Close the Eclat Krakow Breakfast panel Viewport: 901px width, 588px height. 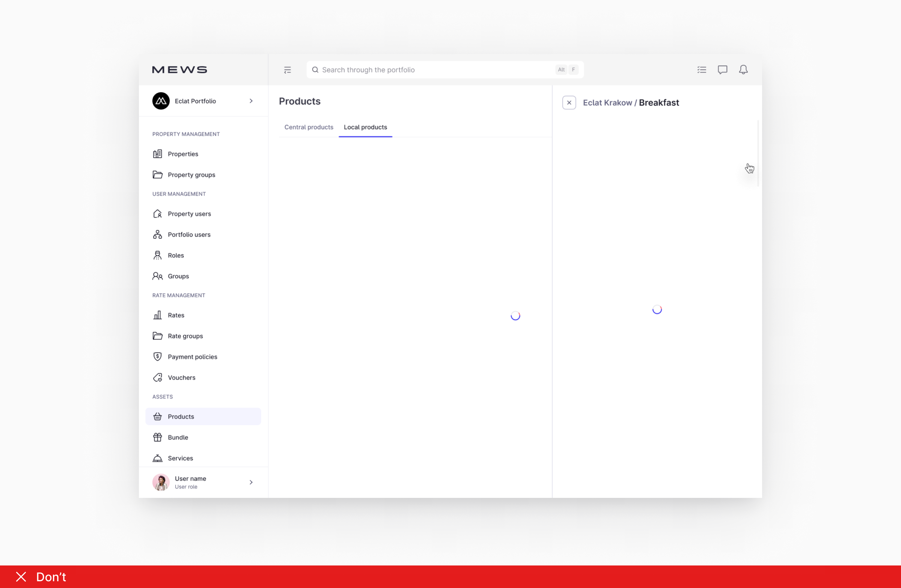569,103
